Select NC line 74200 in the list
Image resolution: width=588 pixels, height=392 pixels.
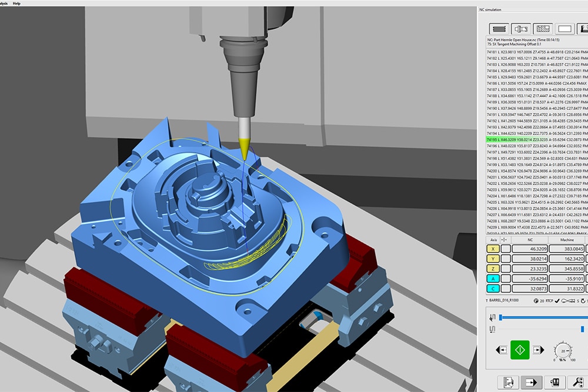537,171
